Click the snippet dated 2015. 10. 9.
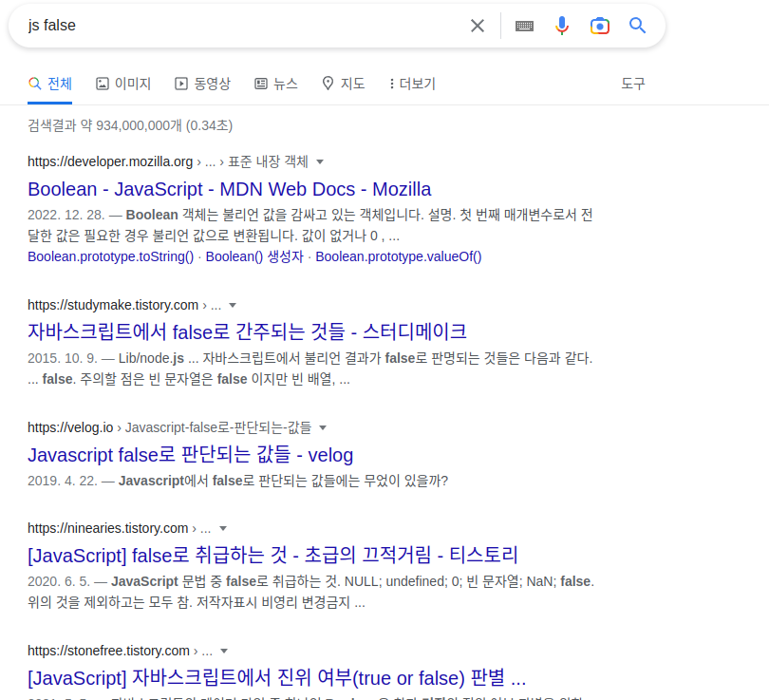769x700 pixels. (309, 369)
